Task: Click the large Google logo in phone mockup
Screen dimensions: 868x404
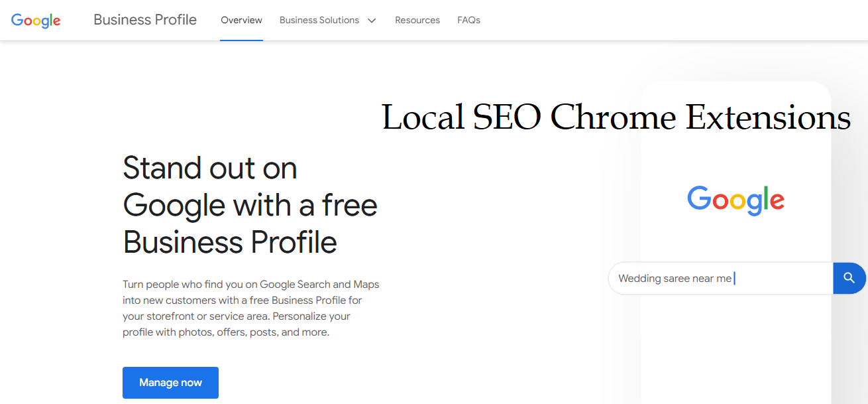Action: (x=735, y=199)
